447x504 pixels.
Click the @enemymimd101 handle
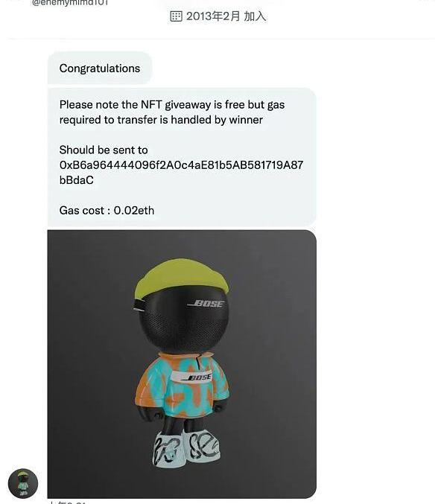tap(70, 3)
